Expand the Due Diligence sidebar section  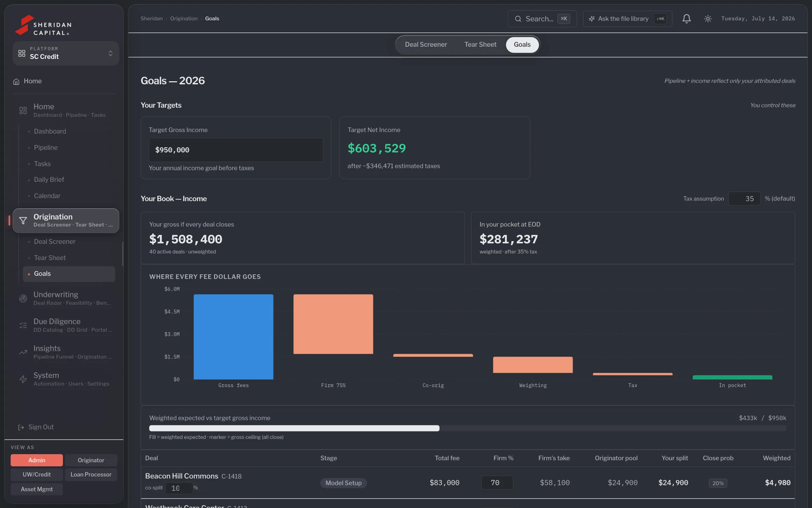pos(66,325)
